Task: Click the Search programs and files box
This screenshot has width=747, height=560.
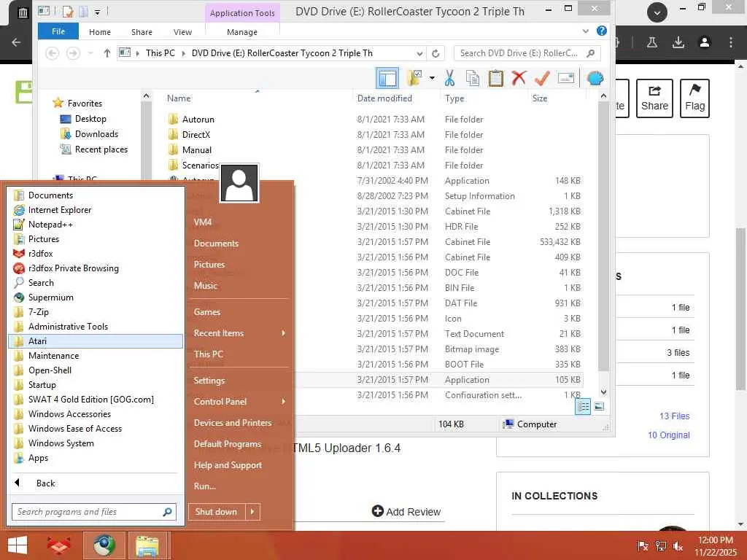Action: pos(94,512)
